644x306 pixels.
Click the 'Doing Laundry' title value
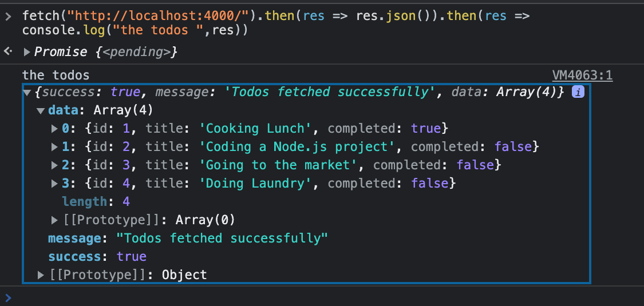pyautogui.click(x=255, y=184)
